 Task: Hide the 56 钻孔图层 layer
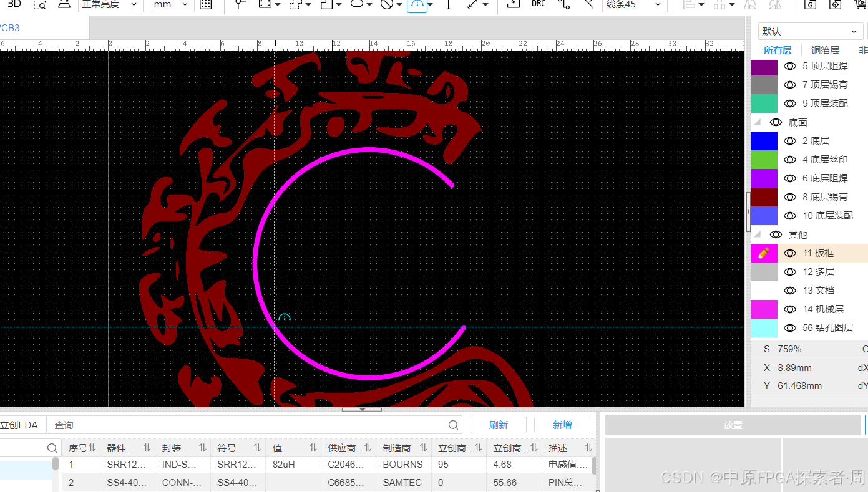(x=790, y=328)
